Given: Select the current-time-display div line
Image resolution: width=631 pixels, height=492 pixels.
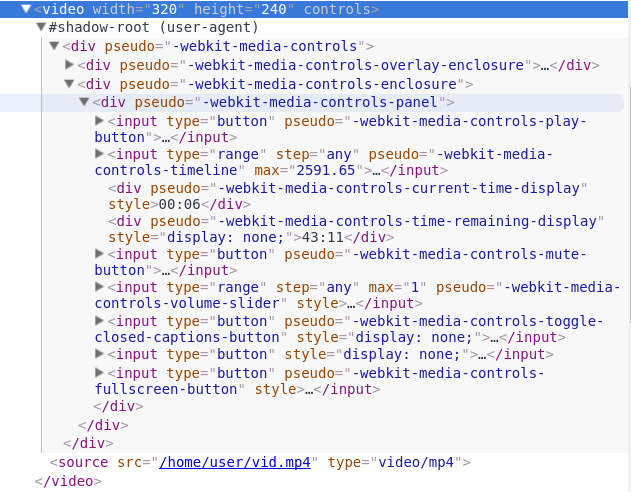Looking at the screenshot, I should pyautogui.click(x=350, y=188).
